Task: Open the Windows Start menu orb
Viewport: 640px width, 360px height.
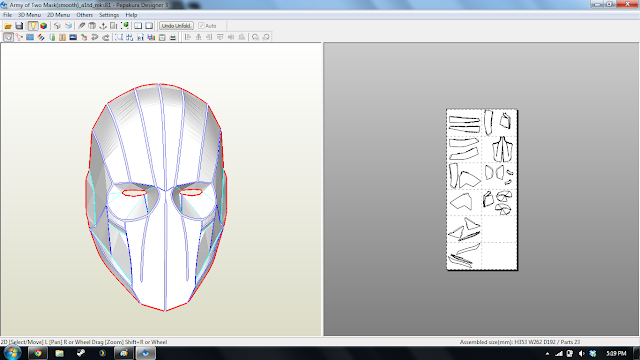Action: 12,353
